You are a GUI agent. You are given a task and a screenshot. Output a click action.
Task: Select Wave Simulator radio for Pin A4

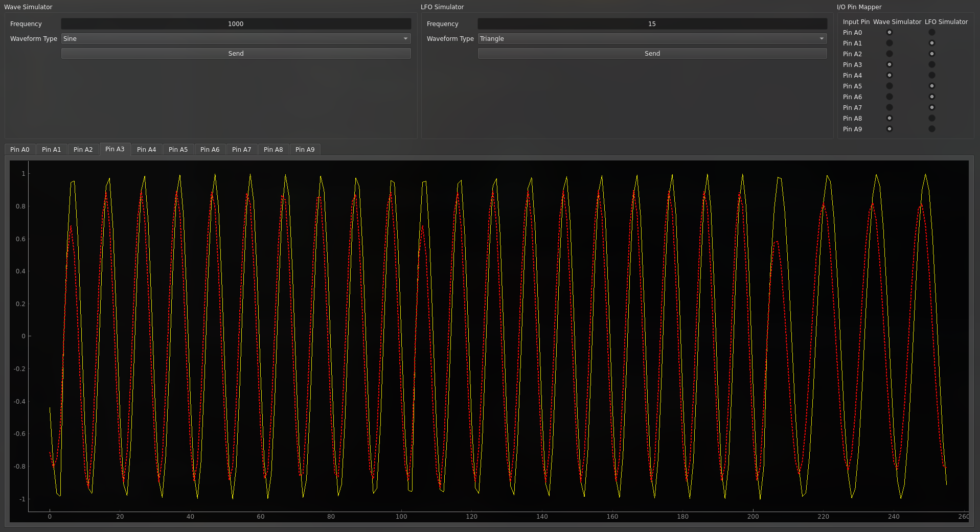point(890,75)
